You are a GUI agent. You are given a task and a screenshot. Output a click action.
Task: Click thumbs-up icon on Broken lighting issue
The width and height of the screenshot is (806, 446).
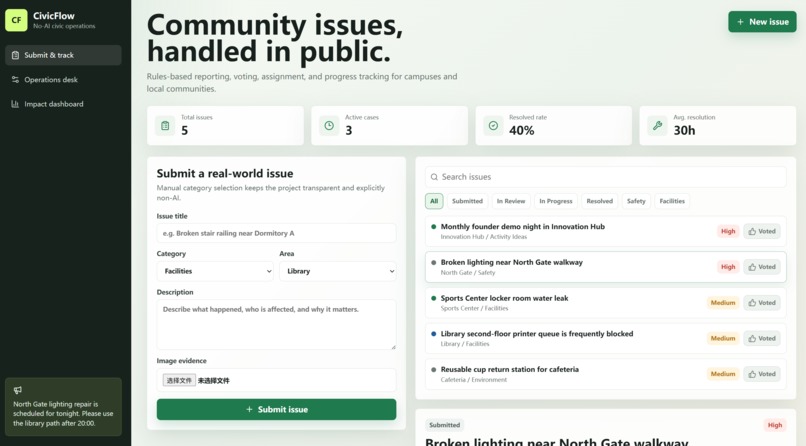click(x=752, y=267)
